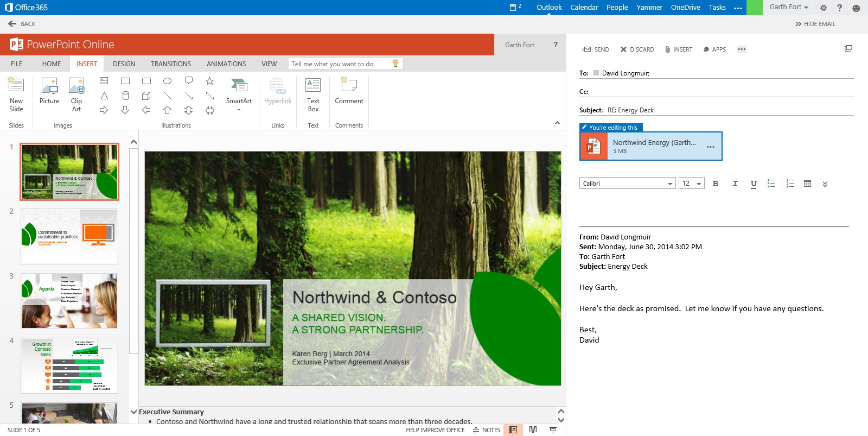Toggle numbered list in the email
Viewport: 868px width, 436px height.
coord(790,184)
